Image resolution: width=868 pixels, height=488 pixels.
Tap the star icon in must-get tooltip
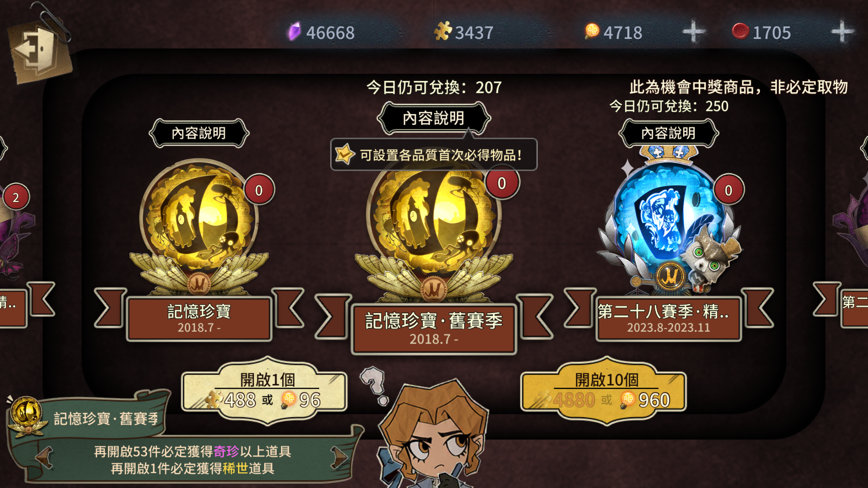344,154
